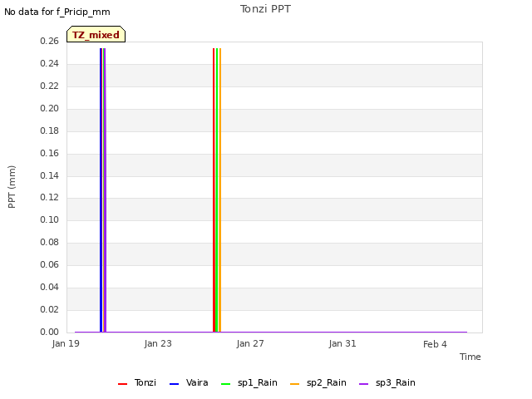Click the Jan 19 x-axis label
The image size is (532, 399).
click(x=66, y=343)
